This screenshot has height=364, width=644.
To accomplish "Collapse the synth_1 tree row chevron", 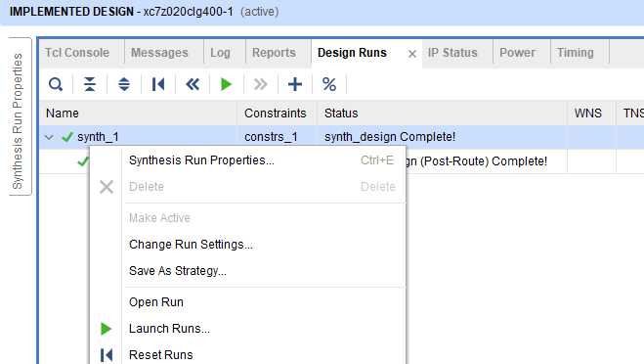I will pyautogui.click(x=49, y=137).
